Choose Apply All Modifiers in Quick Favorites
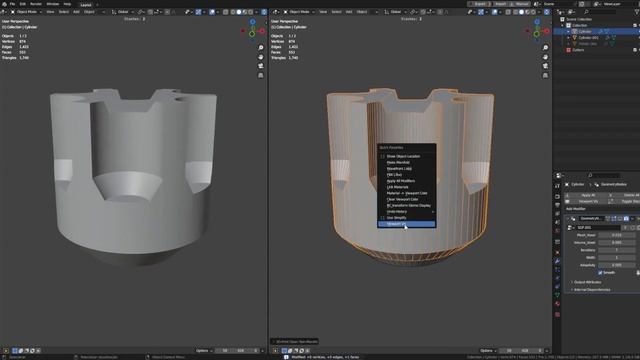 401,181
